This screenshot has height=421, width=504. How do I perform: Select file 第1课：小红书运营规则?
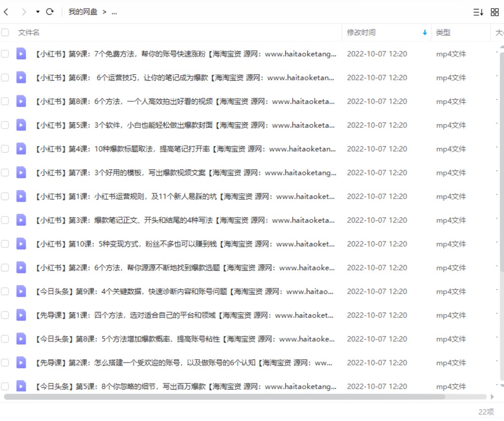point(185,196)
